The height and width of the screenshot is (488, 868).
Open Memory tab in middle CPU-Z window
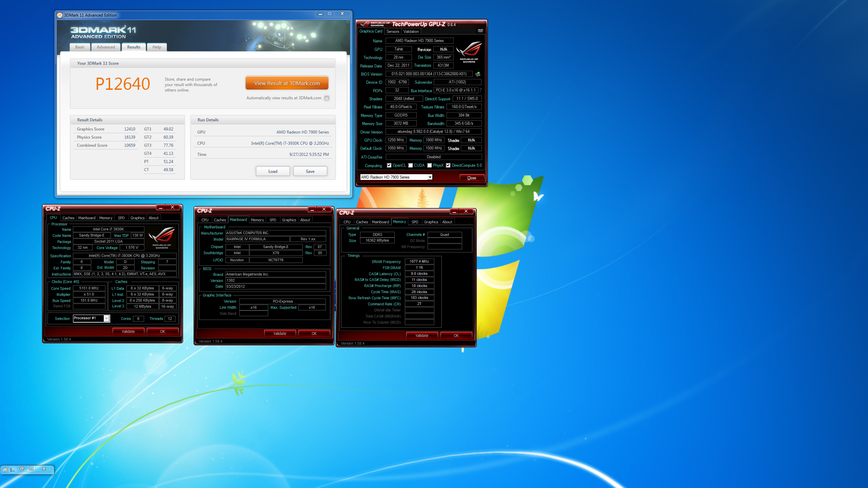pyautogui.click(x=257, y=220)
